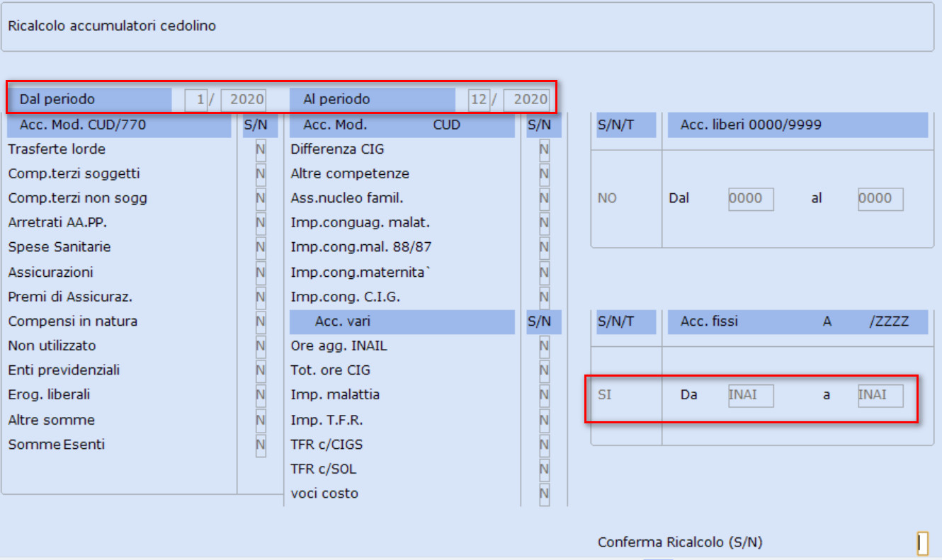Screen dimensions: 942x560
Task: Focus the Ass.nucleo famil. S/N field
Action: 544,198
